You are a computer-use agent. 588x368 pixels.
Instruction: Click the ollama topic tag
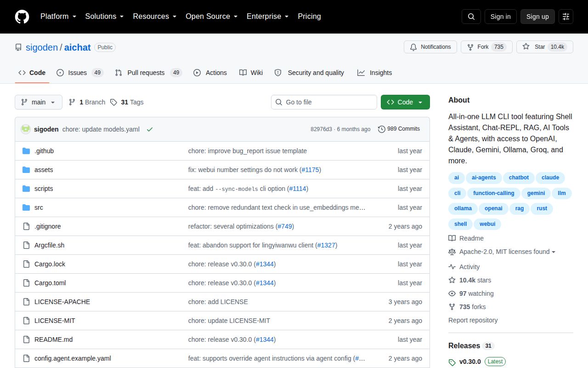[x=463, y=208]
